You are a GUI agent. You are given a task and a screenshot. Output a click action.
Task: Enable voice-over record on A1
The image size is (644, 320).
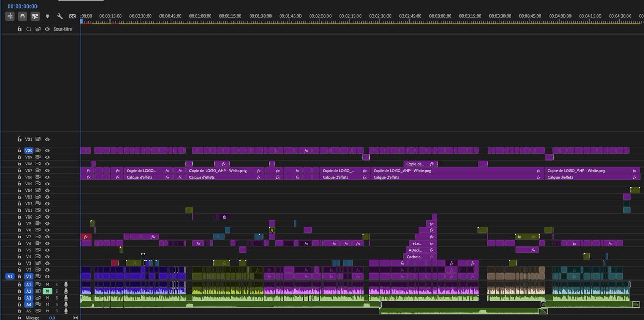[66, 284]
